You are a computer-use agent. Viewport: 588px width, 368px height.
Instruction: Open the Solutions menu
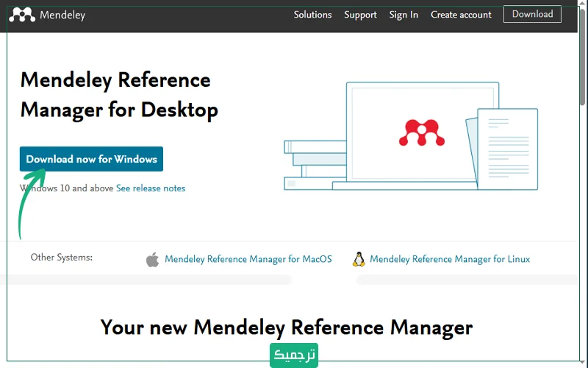(312, 15)
